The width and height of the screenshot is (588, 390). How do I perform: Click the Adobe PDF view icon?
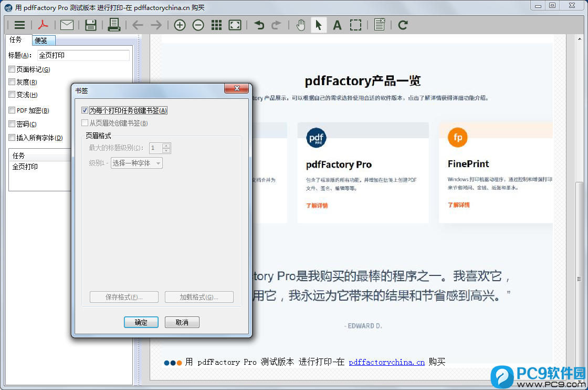(x=43, y=25)
